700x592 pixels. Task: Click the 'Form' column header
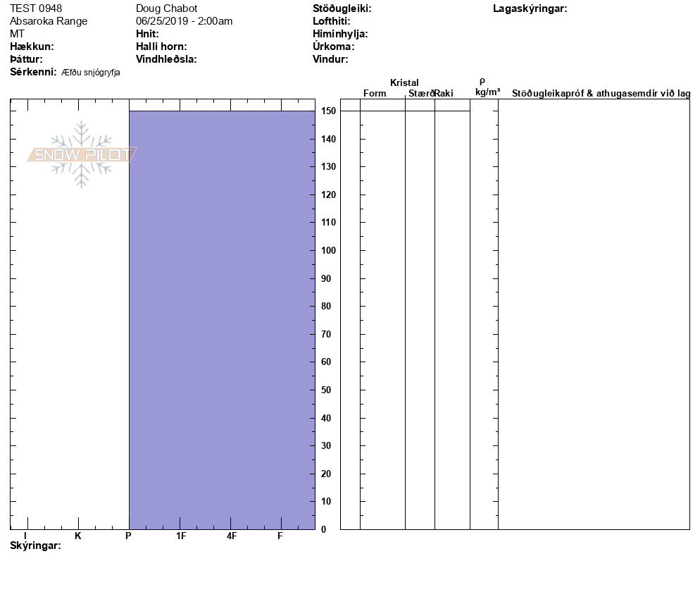tap(375, 93)
